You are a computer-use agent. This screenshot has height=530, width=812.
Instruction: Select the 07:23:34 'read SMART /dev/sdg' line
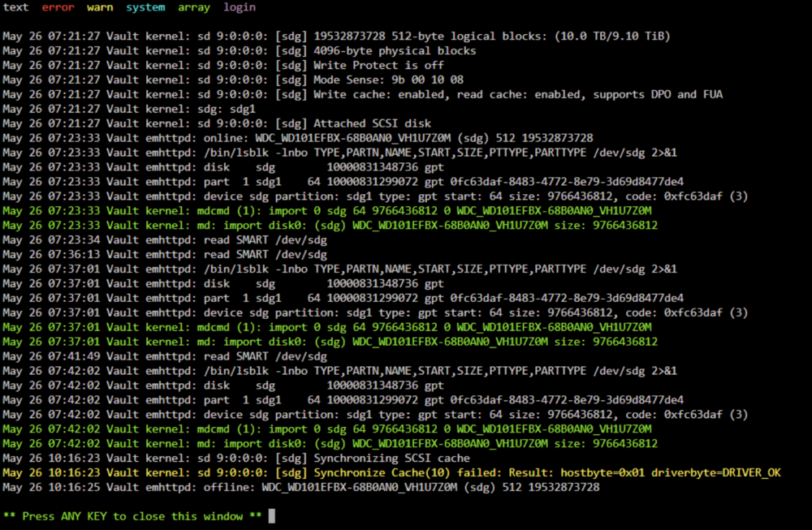pyautogui.click(x=165, y=239)
